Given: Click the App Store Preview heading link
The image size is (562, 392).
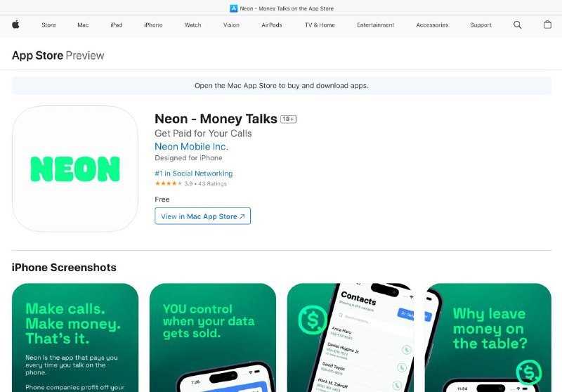Looking at the screenshot, I should [58, 55].
